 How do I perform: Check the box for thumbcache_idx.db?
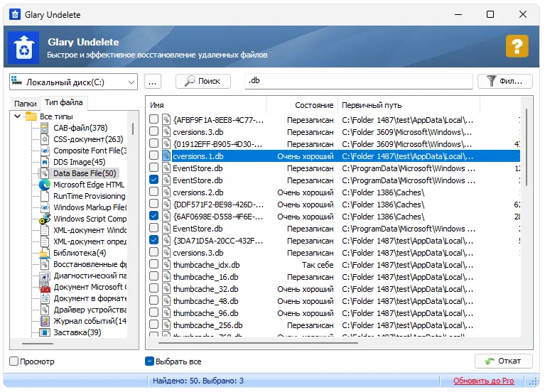click(x=153, y=264)
